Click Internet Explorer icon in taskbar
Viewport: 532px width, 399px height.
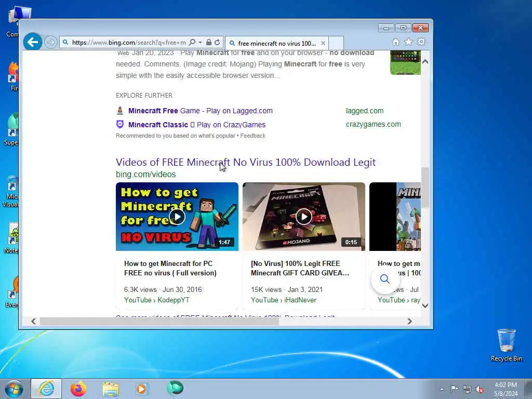(x=46, y=389)
